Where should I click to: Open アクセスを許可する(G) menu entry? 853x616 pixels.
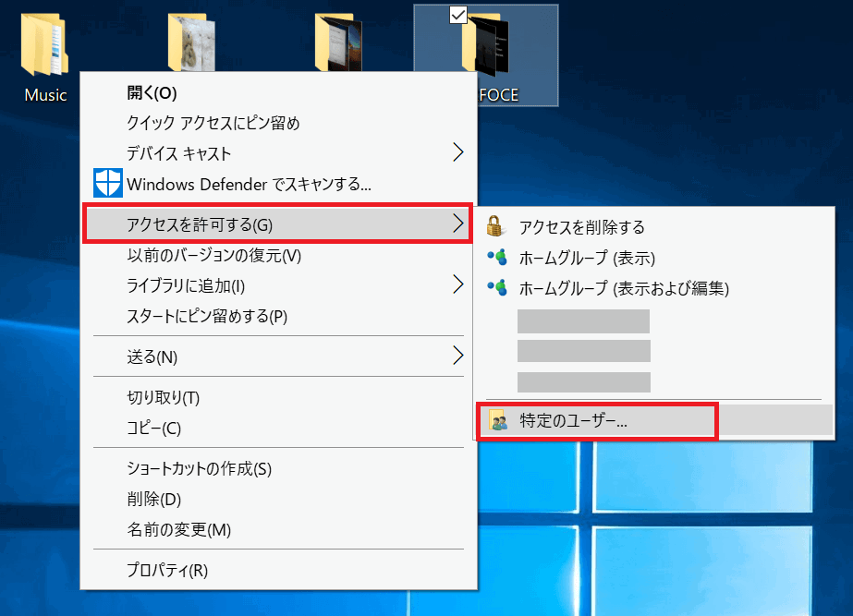click(277, 224)
